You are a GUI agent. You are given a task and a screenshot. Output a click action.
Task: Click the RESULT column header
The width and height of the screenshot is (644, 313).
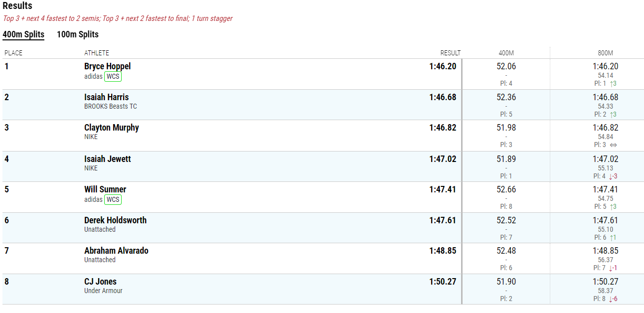(x=451, y=53)
